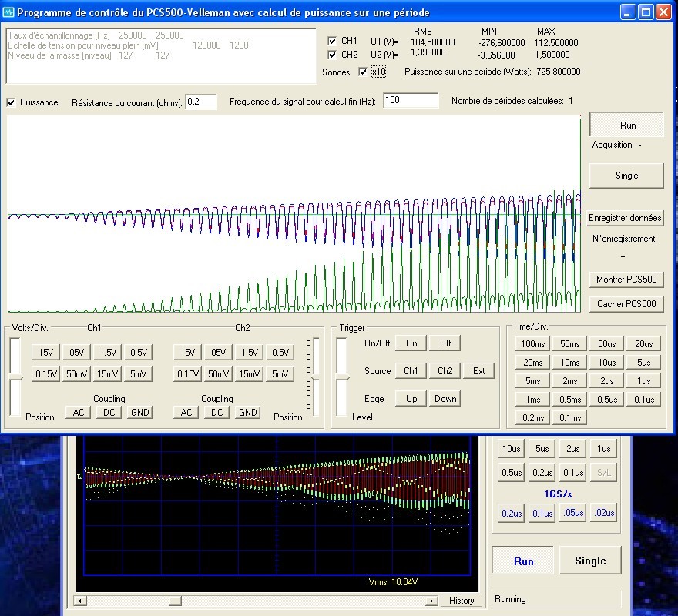Turn the trigger Off
Screen dimensions: 678x616
pyautogui.click(x=445, y=343)
